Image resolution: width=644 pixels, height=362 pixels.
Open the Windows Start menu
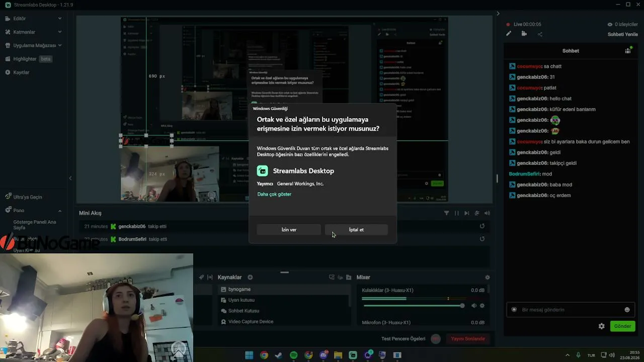click(249, 355)
